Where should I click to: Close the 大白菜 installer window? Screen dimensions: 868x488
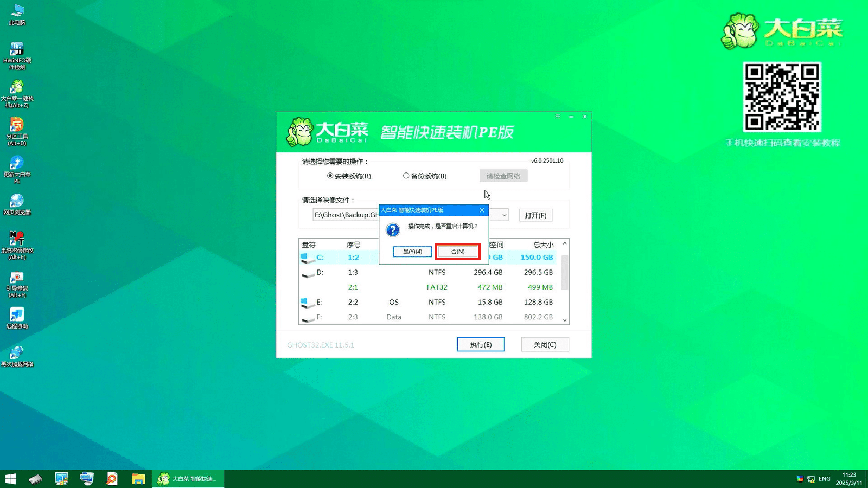[585, 117]
